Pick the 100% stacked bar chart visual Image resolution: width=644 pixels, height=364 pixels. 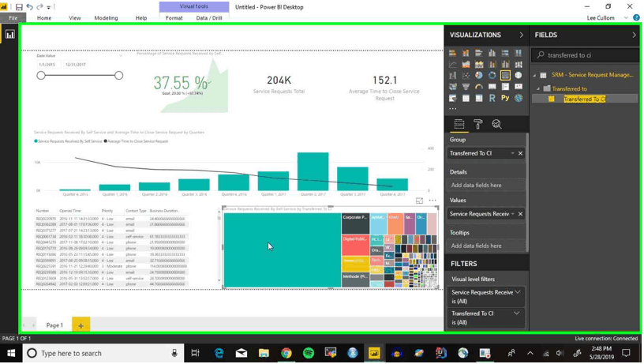coord(505,53)
